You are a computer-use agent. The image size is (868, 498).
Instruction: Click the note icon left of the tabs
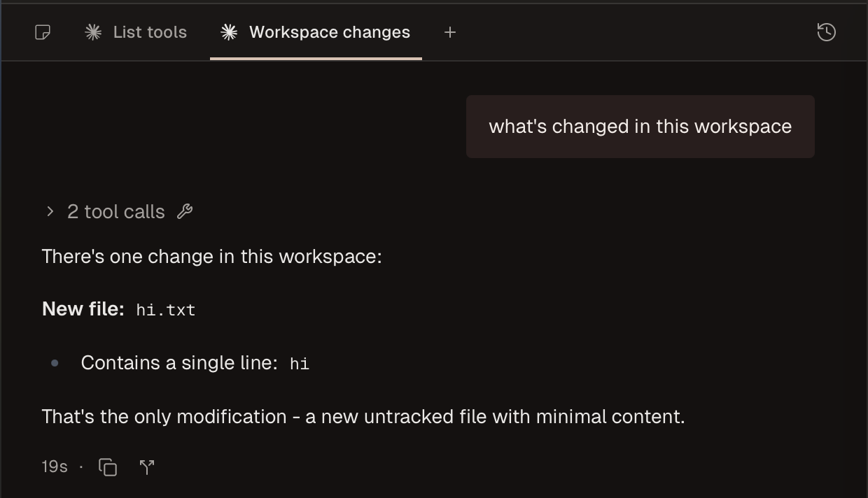coord(43,32)
